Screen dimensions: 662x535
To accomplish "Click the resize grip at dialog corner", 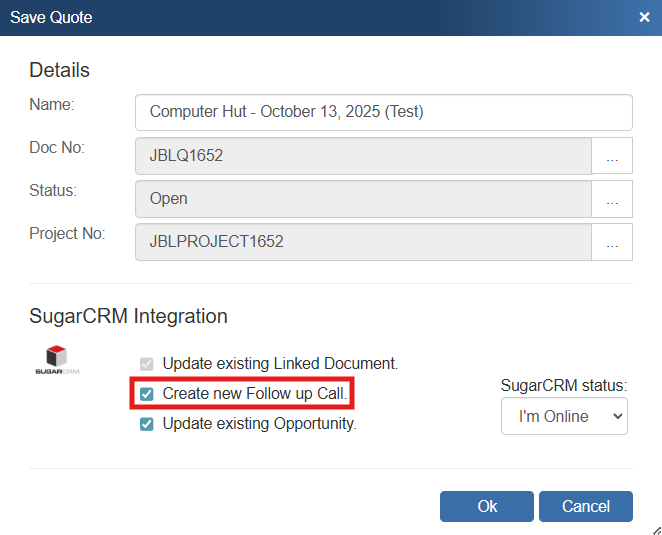I will (x=655, y=528).
